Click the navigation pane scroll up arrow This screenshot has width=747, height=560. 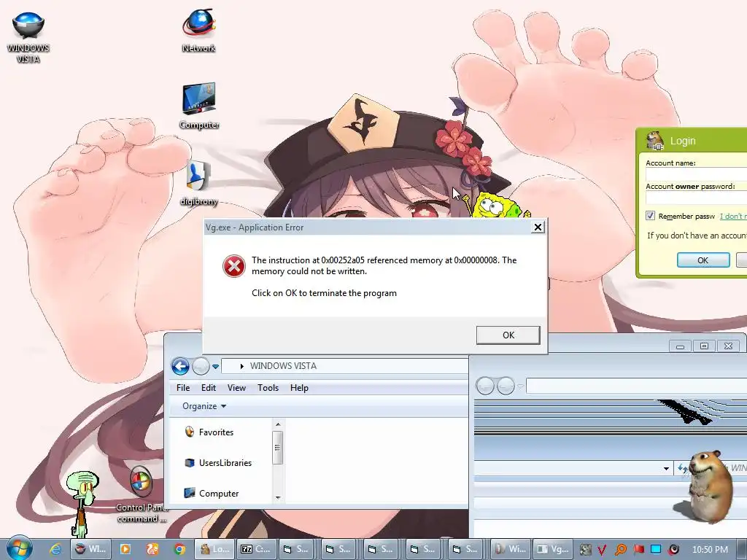(x=278, y=424)
